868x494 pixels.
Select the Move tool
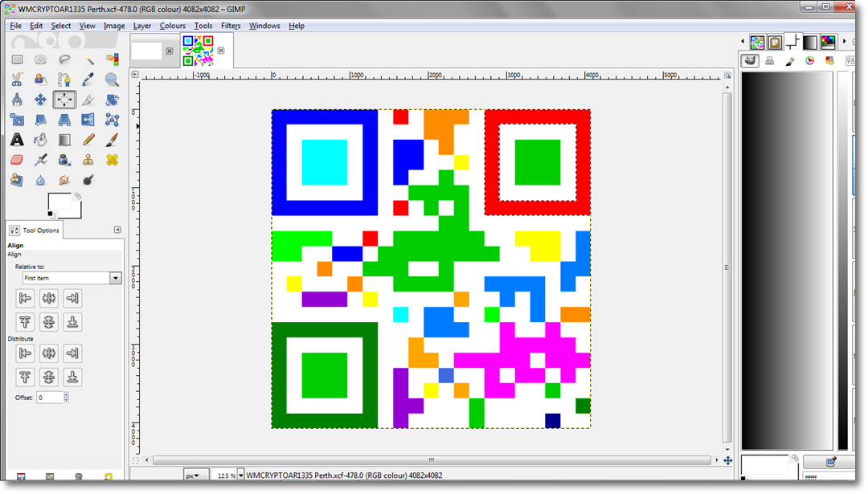tap(40, 100)
